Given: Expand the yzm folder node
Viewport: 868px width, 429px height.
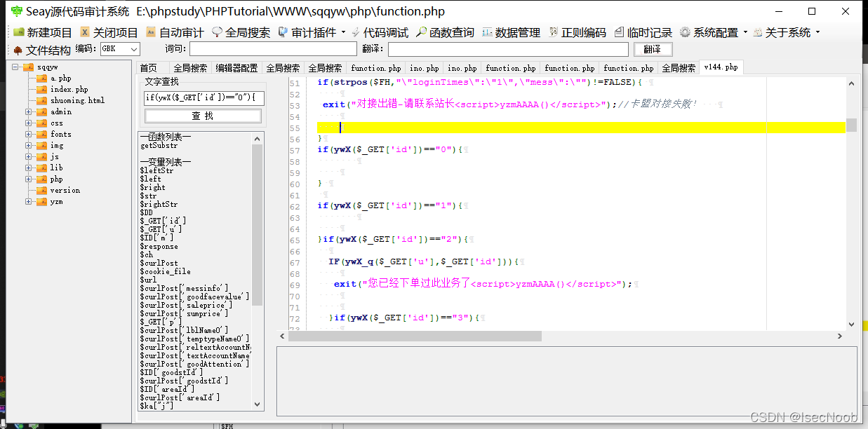Looking at the screenshot, I should pos(29,202).
